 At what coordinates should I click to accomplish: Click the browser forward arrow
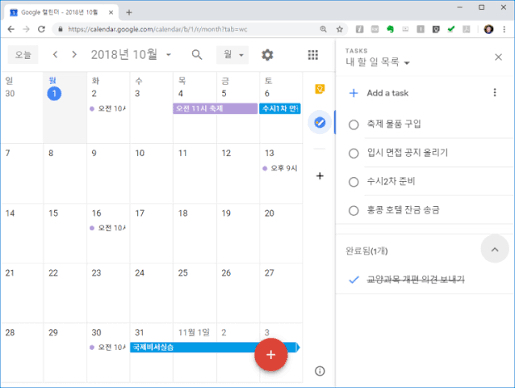tap(26, 29)
